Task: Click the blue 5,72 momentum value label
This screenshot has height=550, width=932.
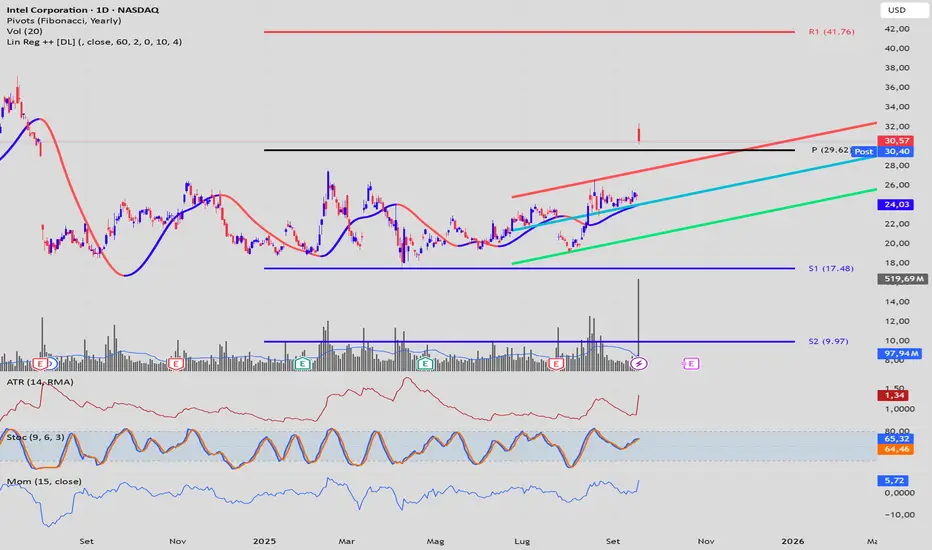Action: tap(893, 480)
